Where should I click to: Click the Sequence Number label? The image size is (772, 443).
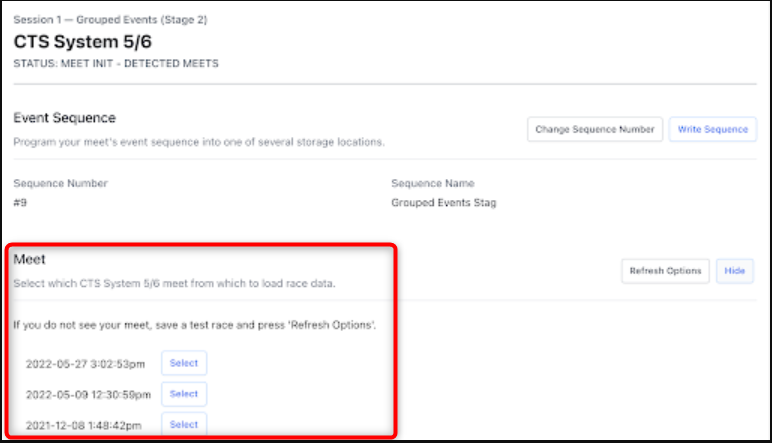tap(61, 184)
